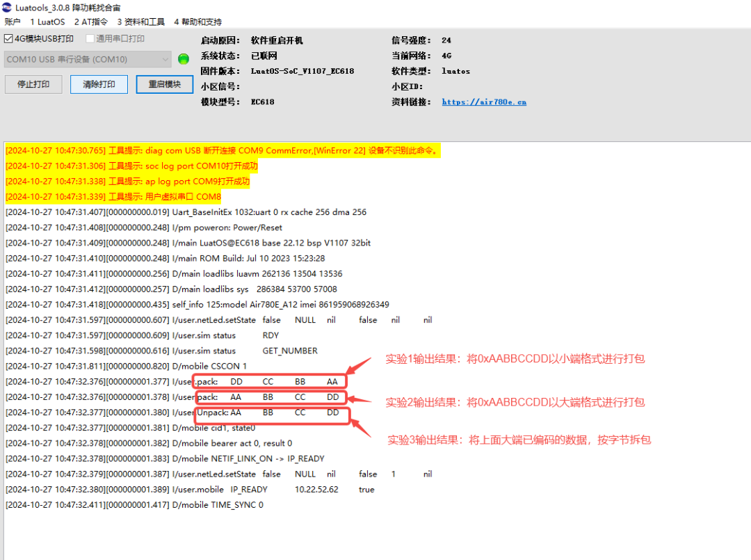Image resolution: width=751 pixels, height=560 pixels.
Task: Click the soc log port COM10打开成功 line
Action: click(131, 166)
